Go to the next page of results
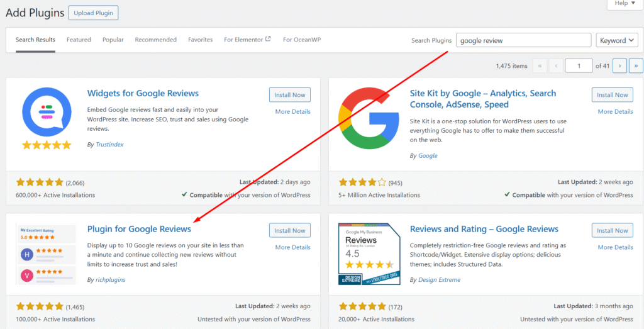The height and width of the screenshot is (329, 644). click(x=619, y=65)
